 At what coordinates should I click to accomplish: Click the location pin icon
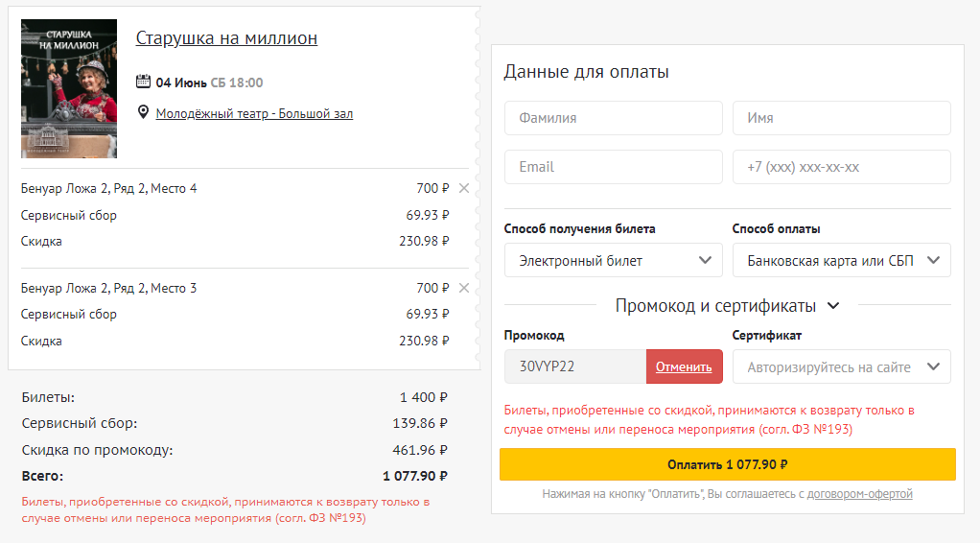click(144, 113)
